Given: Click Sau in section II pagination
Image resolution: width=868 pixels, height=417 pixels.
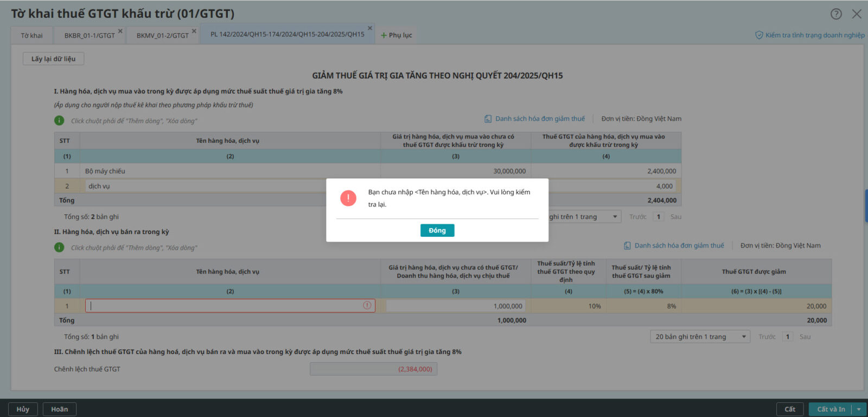Looking at the screenshot, I should tap(805, 337).
